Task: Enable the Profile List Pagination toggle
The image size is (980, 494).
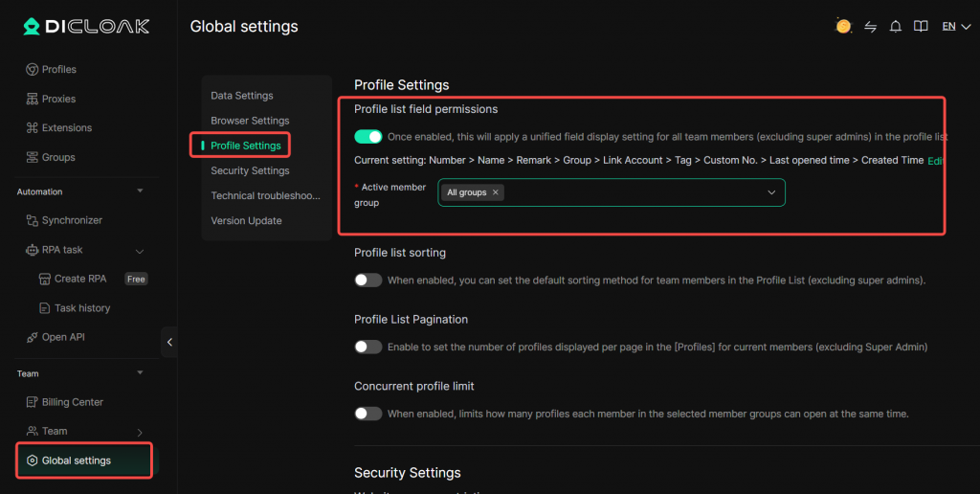Action: [x=368, y=347]
